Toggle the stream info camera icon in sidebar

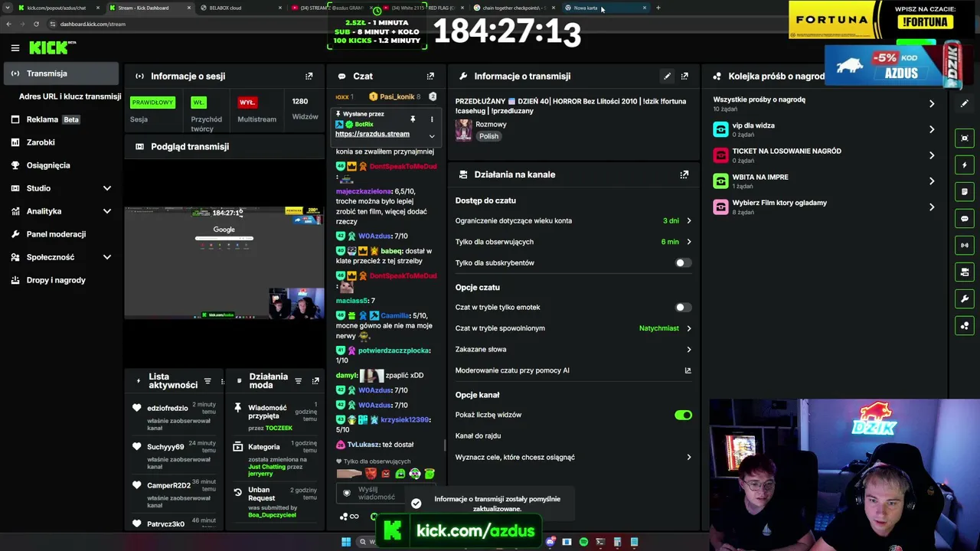pyautogui.click(x=965, y=272)
